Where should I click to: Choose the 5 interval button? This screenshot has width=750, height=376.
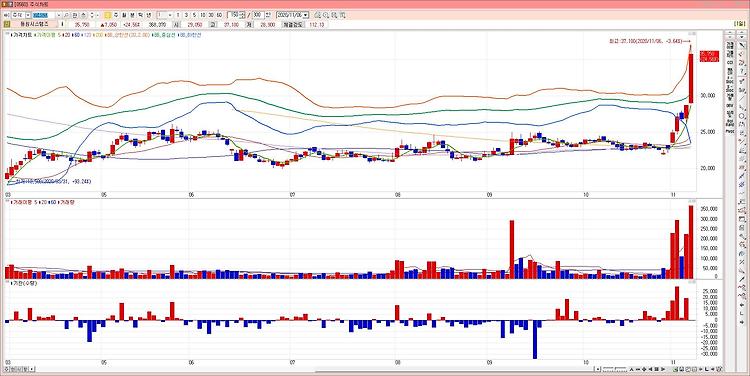point(194,15)
